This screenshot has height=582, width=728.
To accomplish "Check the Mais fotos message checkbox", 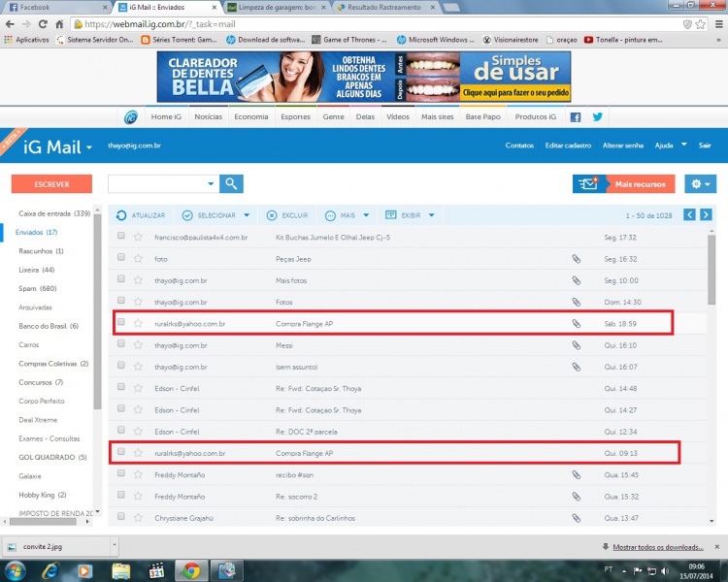I will click(x=120, y=278).
